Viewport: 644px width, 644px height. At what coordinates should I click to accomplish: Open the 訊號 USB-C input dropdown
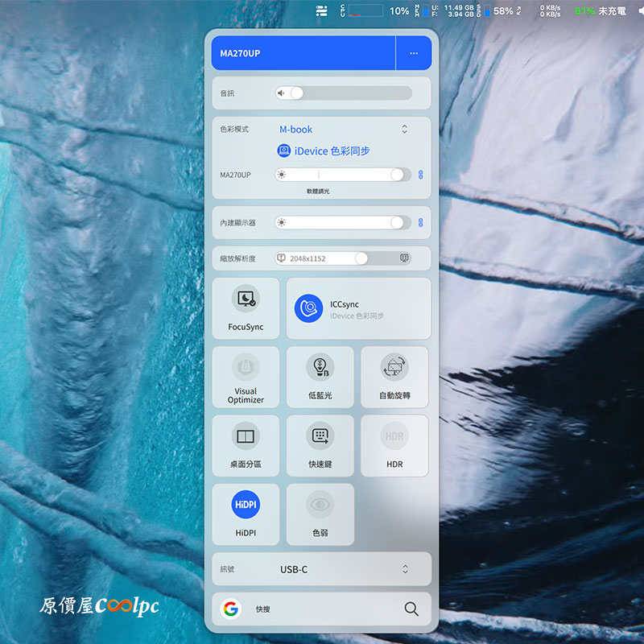click(404, 569)
